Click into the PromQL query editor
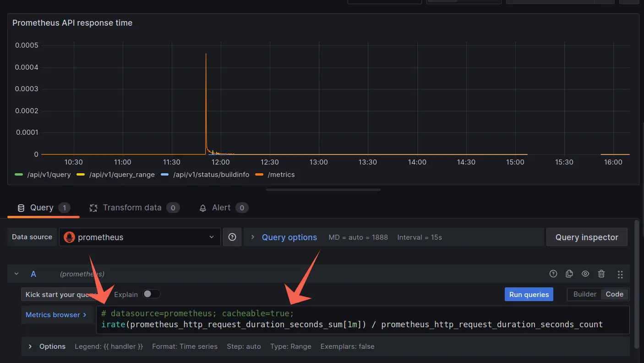 tap(362, 319)
